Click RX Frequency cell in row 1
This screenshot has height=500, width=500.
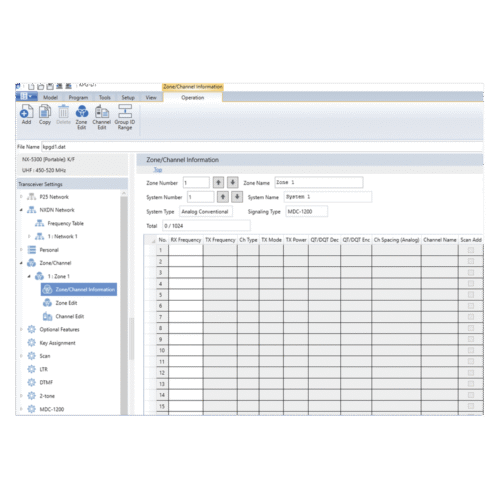click(x=186, y=250)
